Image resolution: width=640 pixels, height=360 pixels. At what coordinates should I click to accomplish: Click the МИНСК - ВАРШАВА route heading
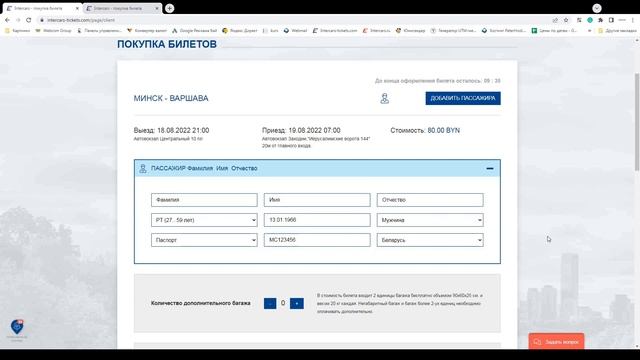tap(171, 98)
